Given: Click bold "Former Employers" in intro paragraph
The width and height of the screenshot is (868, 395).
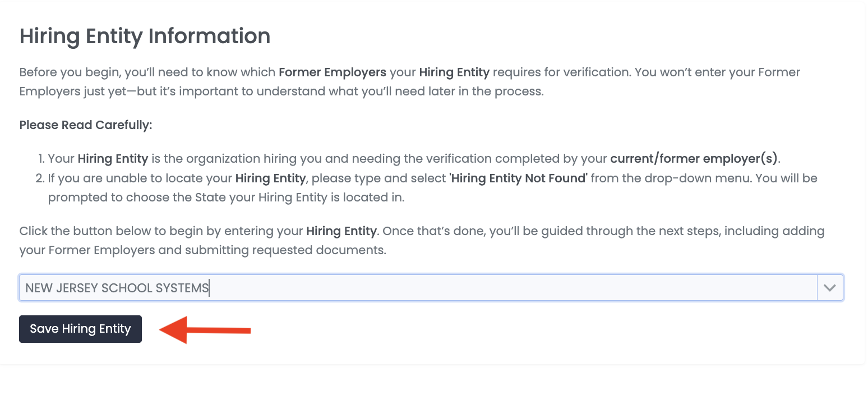Looking at the screenshot, I should pyautogui.click(x=332, y=72).
